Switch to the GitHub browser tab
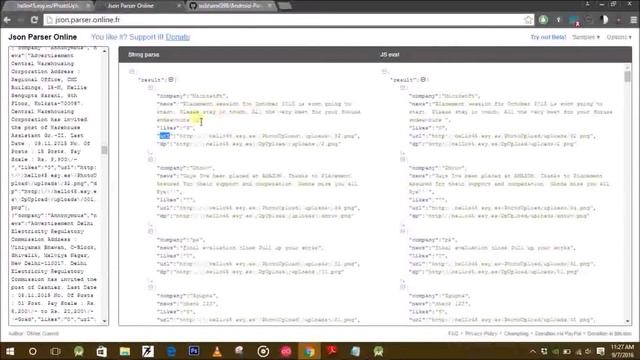 (x=231, y=6)
